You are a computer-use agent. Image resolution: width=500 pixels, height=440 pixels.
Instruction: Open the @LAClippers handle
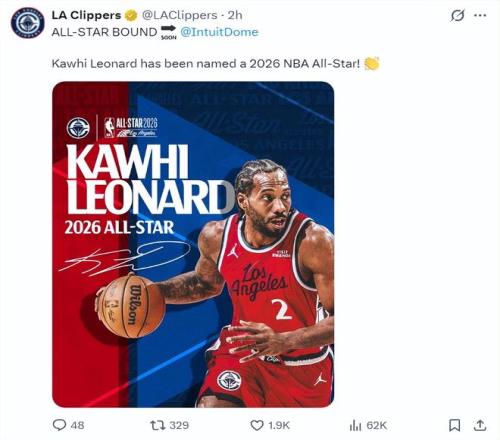[180, 15]
